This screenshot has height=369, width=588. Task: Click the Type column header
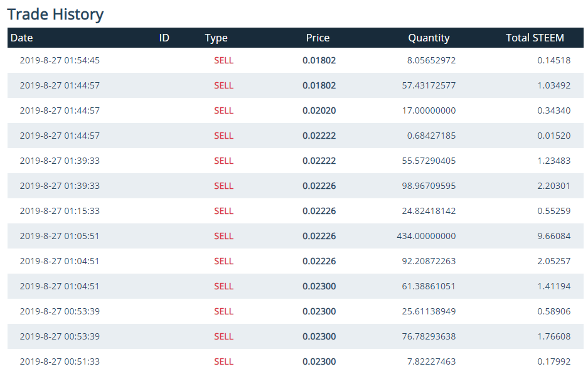(216, 38)
